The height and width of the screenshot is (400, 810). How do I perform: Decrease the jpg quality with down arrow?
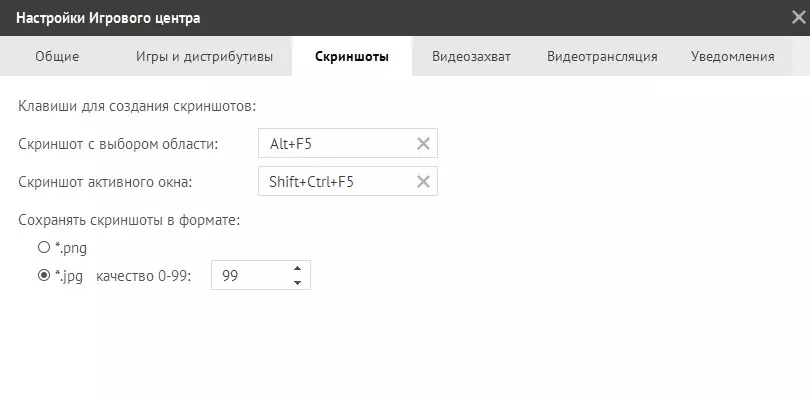click(x=297, y=283)
